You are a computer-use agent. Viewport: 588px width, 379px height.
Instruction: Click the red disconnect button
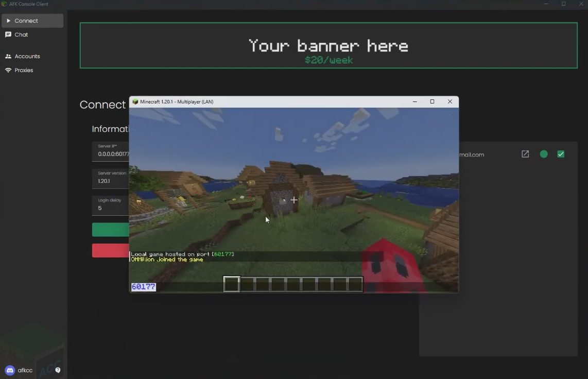tap(111, 250)
